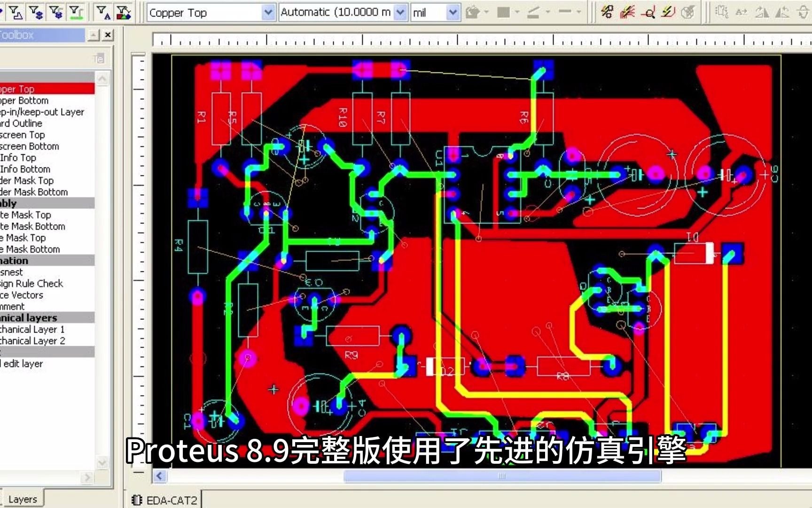
Task: Change measurement units via the mil dropdown
Action: (x=453, y=12)
